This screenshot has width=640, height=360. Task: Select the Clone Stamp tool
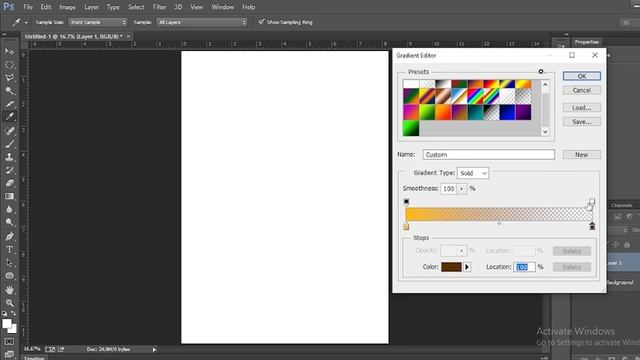click(x=9, y=157)
